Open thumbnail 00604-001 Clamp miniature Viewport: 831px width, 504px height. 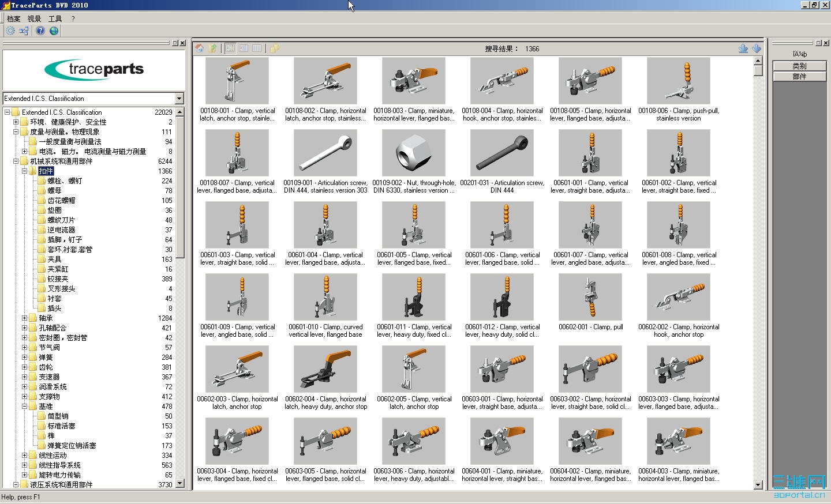[502, 441]
